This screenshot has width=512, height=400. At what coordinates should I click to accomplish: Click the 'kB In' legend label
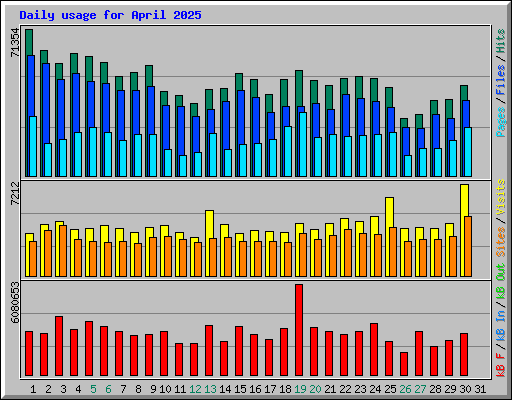[x=501, y=325]
